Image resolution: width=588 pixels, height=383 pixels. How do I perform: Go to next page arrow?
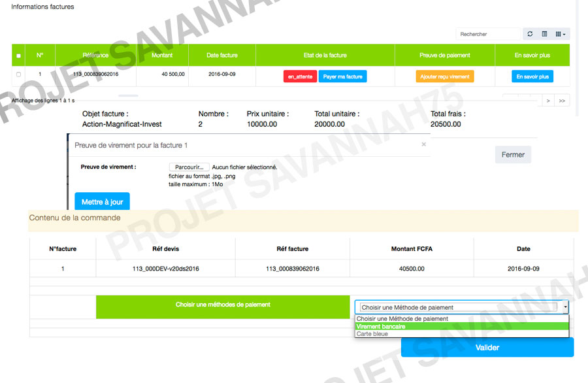(x=548, y=101)
